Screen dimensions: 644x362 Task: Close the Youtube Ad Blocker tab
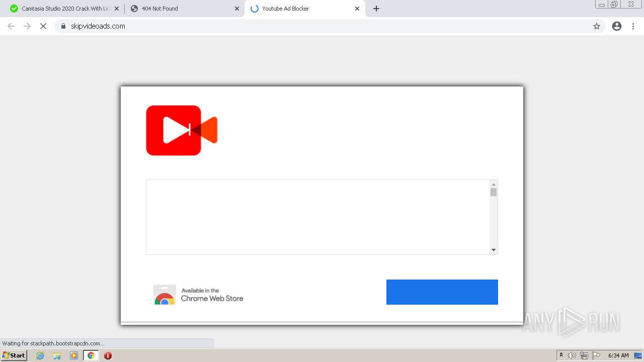coord(357,9)
